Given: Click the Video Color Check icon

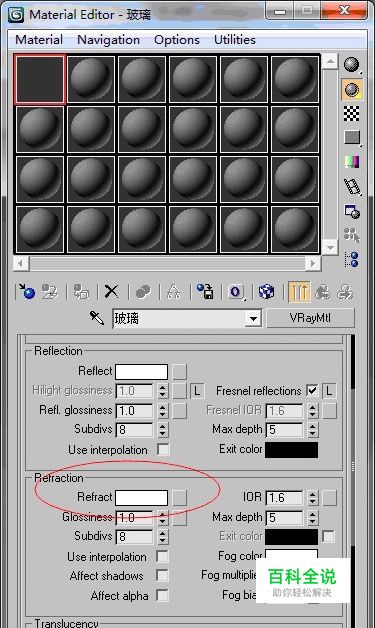Looking at the screenshot, I should (352, 162).
